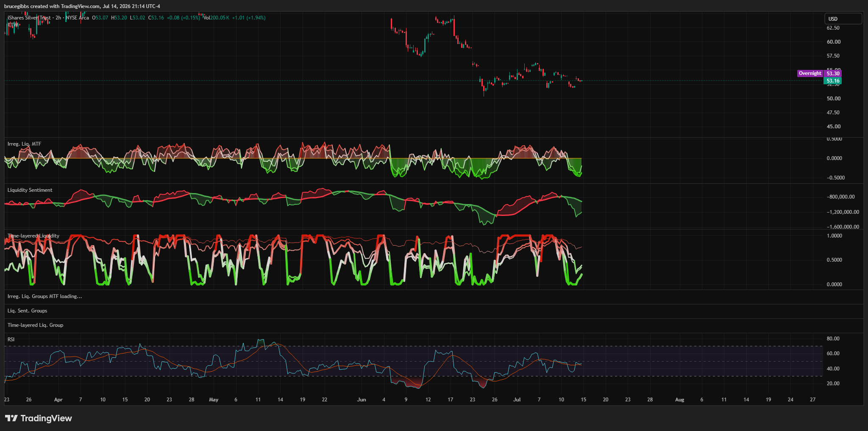This screenshot has width=868, height=431.
Task: Click the 62.50 price scale label
Action: (x=833, y=28)
